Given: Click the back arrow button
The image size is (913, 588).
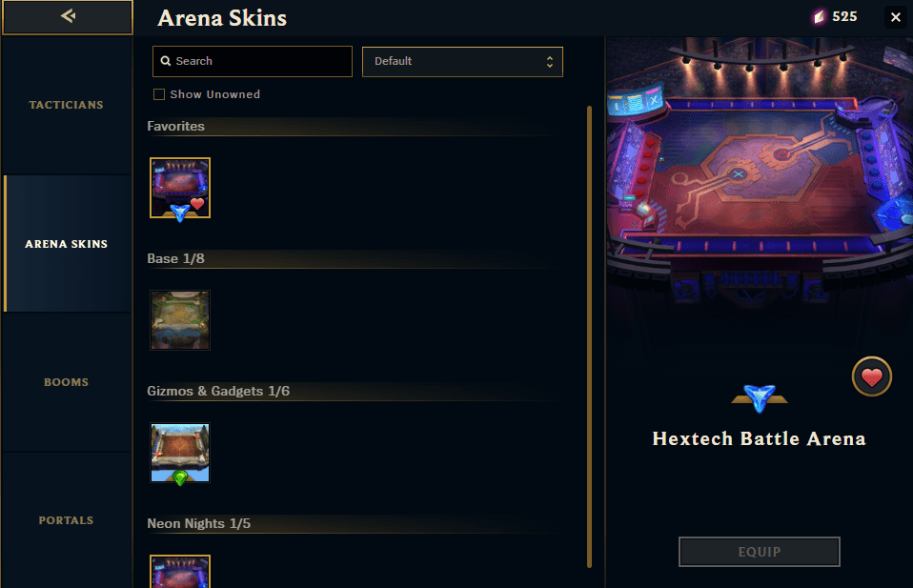Looking at the screenshot, I should (x=68, y=16).
